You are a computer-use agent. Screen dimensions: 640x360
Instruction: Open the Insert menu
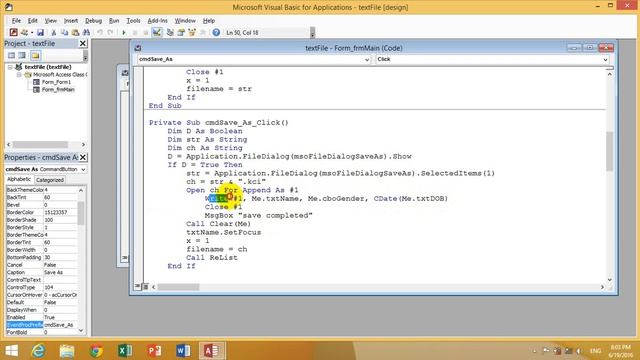coord(71,20)
